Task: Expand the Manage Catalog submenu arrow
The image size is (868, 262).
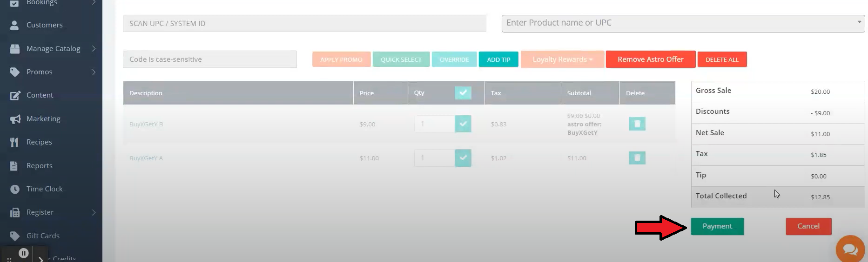Action: click(94, 49)
